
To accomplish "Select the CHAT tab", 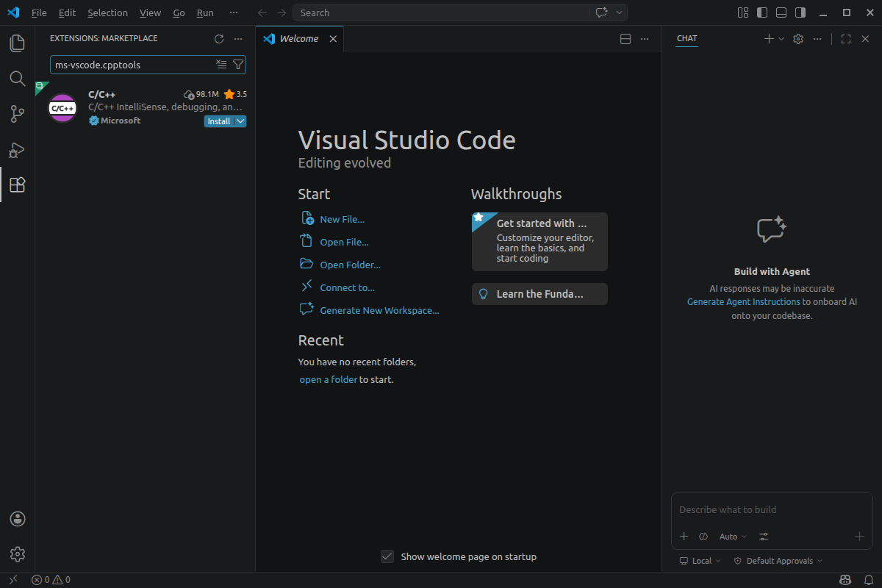I will 687,39.
